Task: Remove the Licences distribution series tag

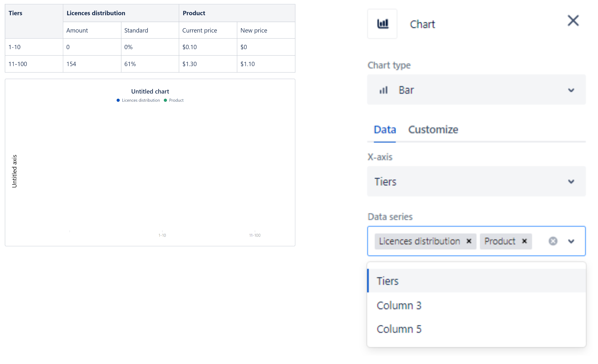Action: tap(469, 241)
